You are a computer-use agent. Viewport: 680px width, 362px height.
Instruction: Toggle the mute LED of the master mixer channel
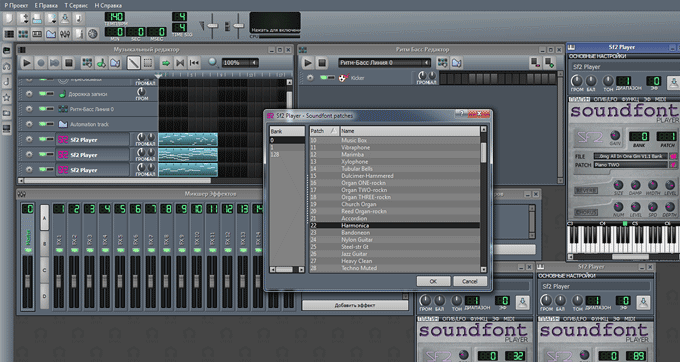pos(28,250)
